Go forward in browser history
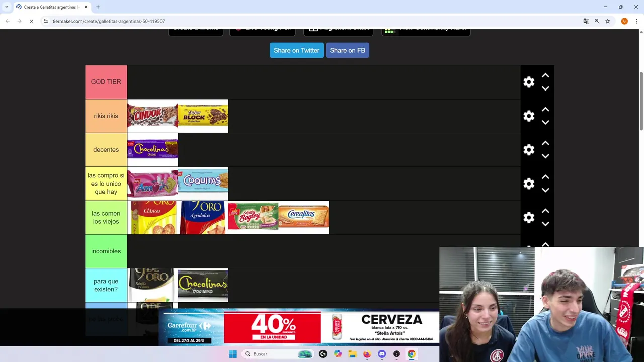The width and height of the screenshot is (644, 362). click(19, 21)
